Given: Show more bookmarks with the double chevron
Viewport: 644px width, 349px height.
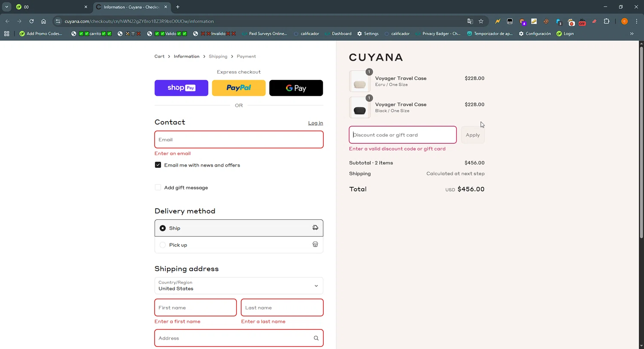Looking at the screenshot, I should [x=632, y=33].
